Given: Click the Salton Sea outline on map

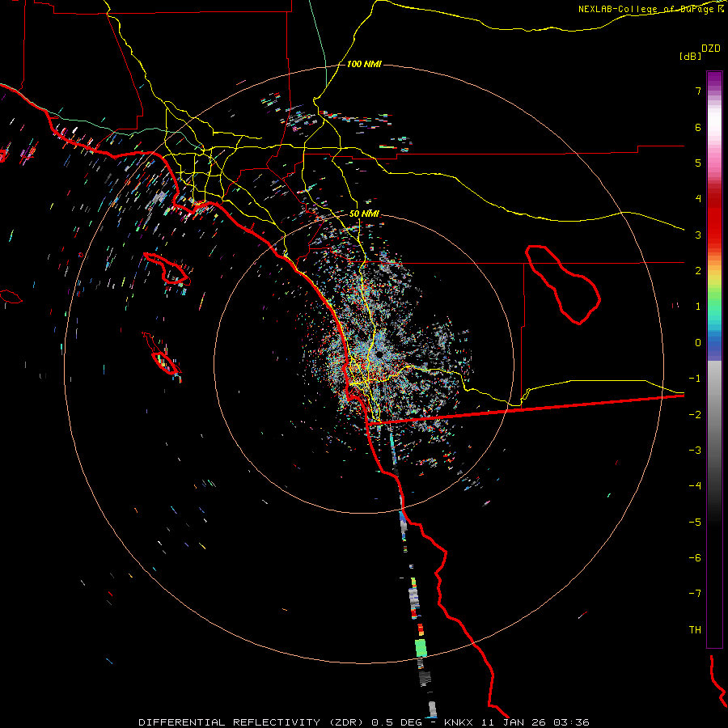Looking at the screenshot, I should point(563,285).
